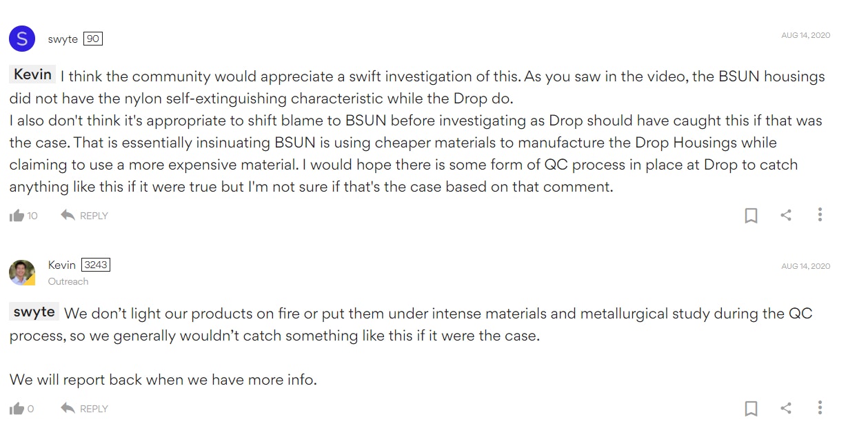Click the swyte mention tag in Kevin's reply
868x435 pixels.
pyautogui.click(x=34, y=312)
